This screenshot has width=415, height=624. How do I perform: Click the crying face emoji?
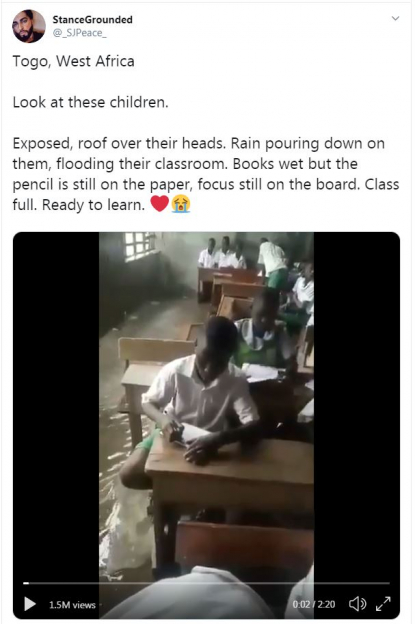coord(181,204)
